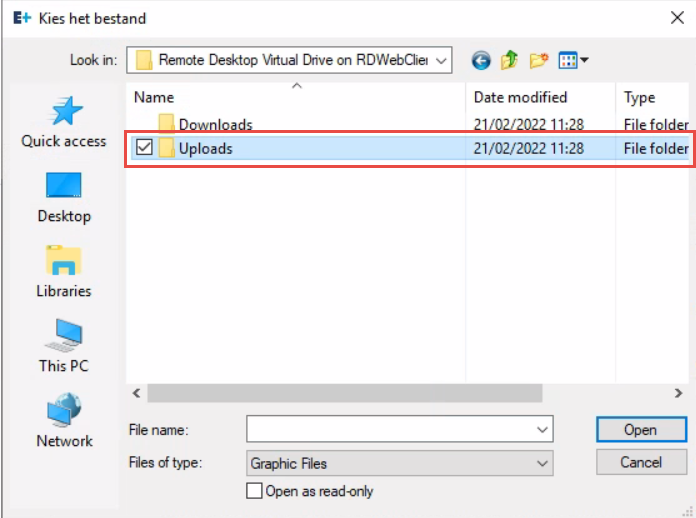Screen dimensions: 696x518
Task: Click the Back navigation arrow icon
Action: coord(481,61)
